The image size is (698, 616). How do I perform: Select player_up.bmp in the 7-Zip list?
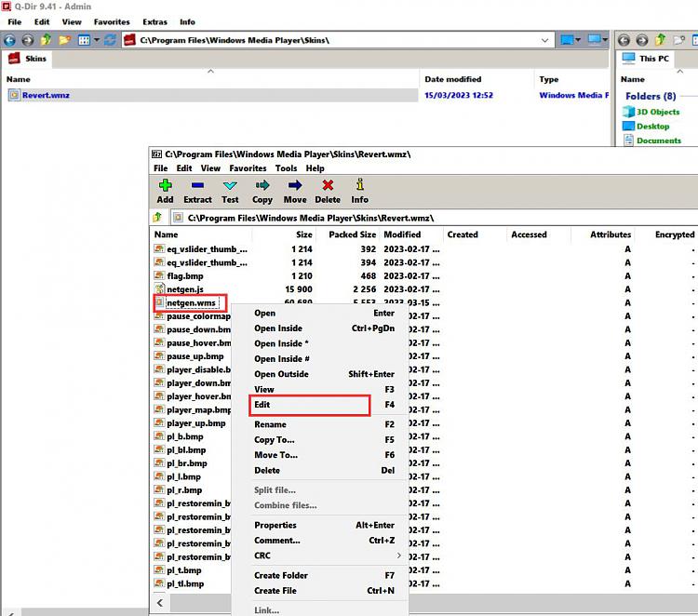pyautogui.click(x=195, y=423)
